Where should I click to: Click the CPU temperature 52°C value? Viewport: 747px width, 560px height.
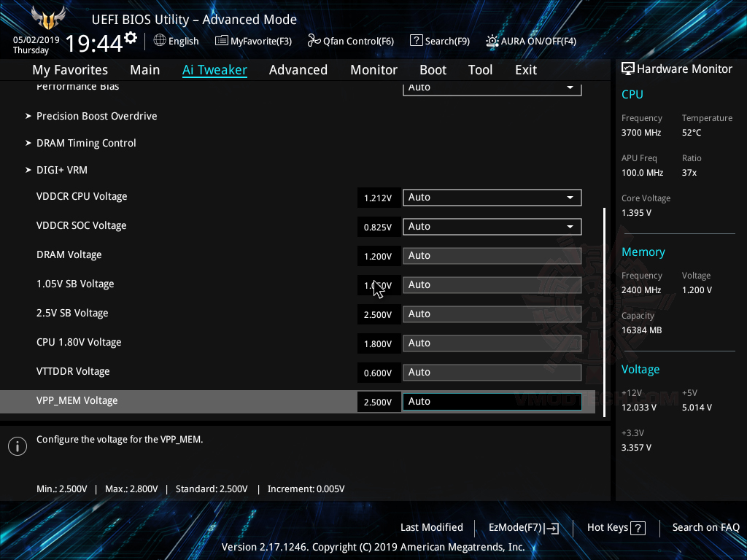click(692, 133)
